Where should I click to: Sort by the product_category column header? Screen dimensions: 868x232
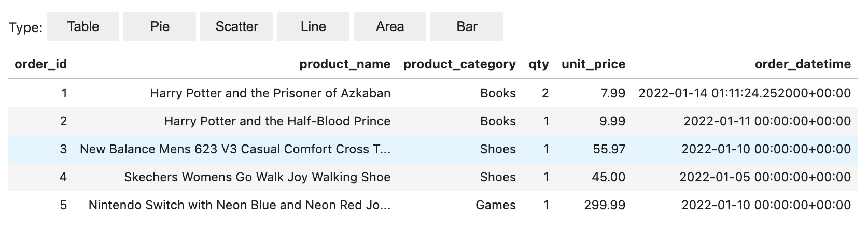459,64
